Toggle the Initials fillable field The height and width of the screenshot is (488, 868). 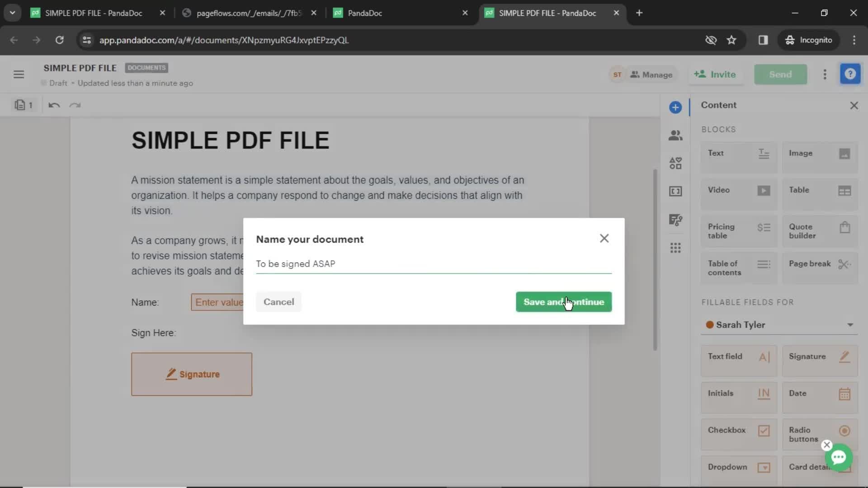pos(739,393)
